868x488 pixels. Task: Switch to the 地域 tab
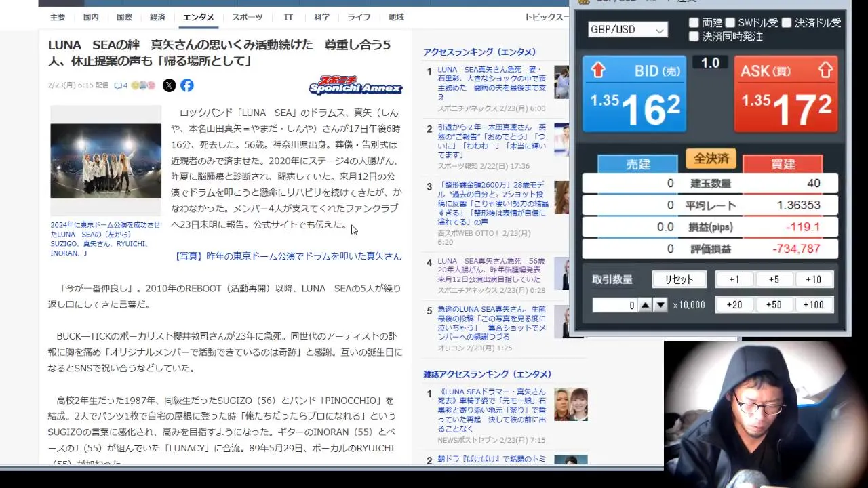(396, 17)
